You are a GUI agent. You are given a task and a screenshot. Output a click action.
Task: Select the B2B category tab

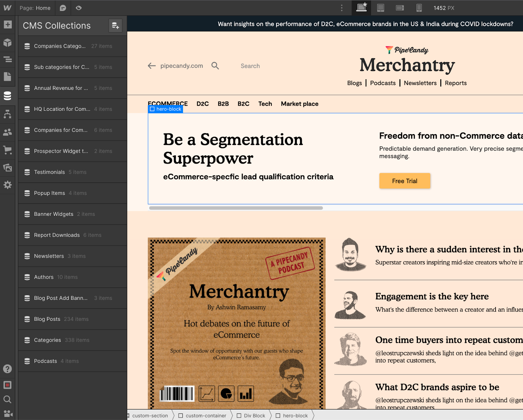223,104
